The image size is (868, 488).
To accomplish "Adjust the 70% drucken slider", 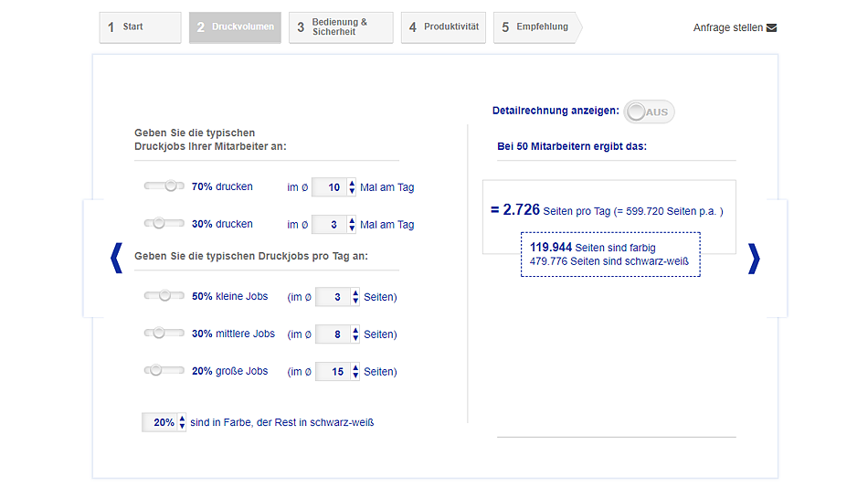I will [x=170, y=186].
